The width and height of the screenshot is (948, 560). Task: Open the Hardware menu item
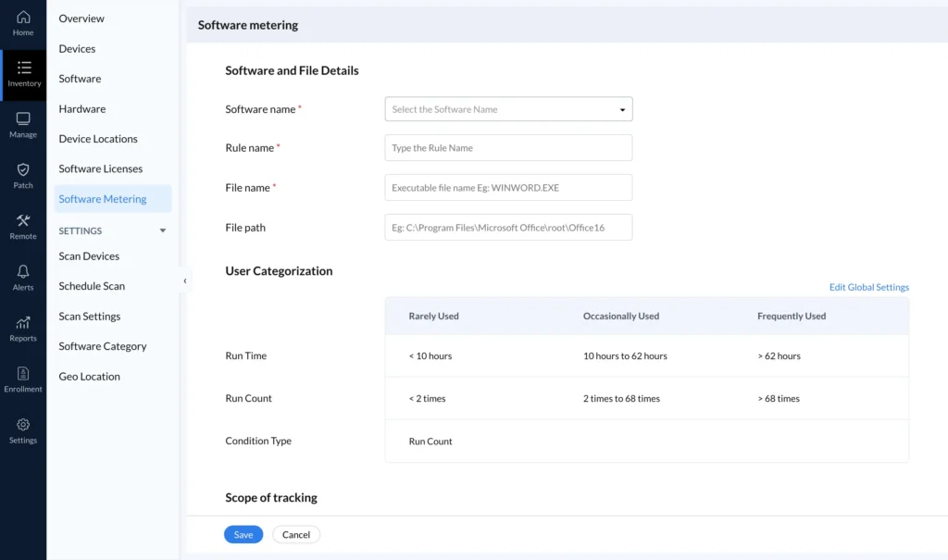tap(82, 109)
